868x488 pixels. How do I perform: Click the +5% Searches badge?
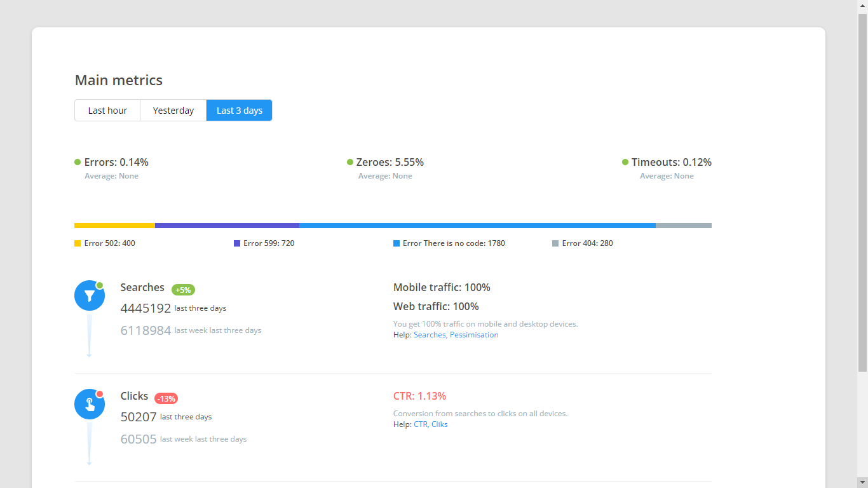(183, 290)
